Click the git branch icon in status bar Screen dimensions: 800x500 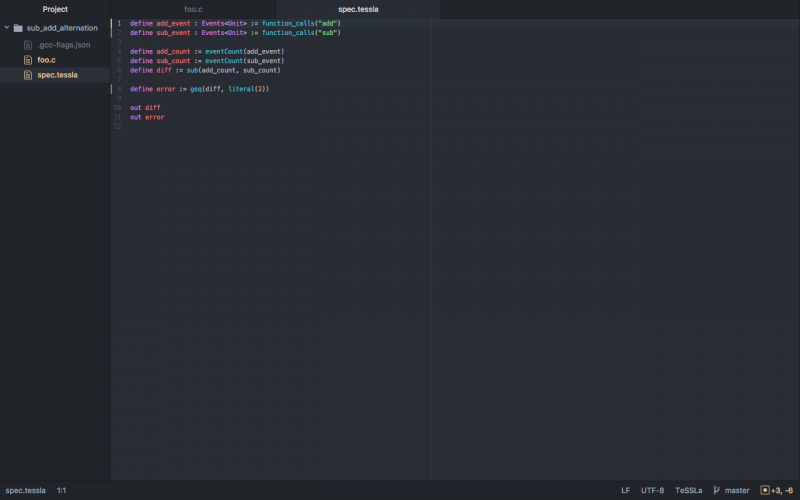pyautogui.click(x=716, y=490)
